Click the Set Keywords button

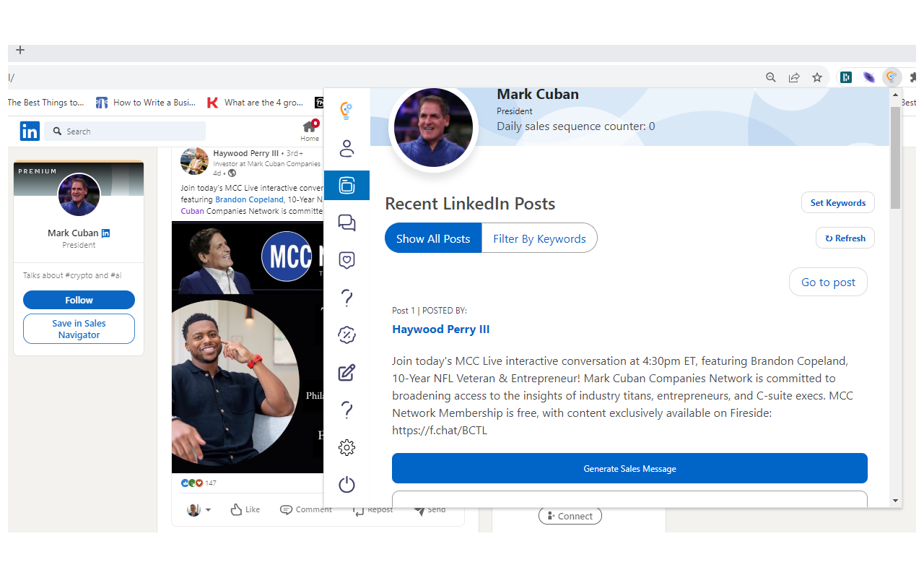[837, 203]
